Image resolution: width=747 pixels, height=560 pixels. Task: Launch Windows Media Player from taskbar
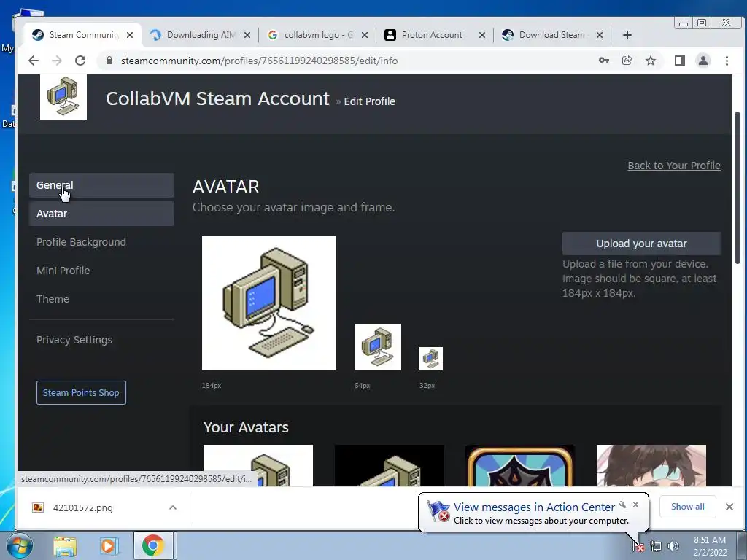[x=108, y=545]
